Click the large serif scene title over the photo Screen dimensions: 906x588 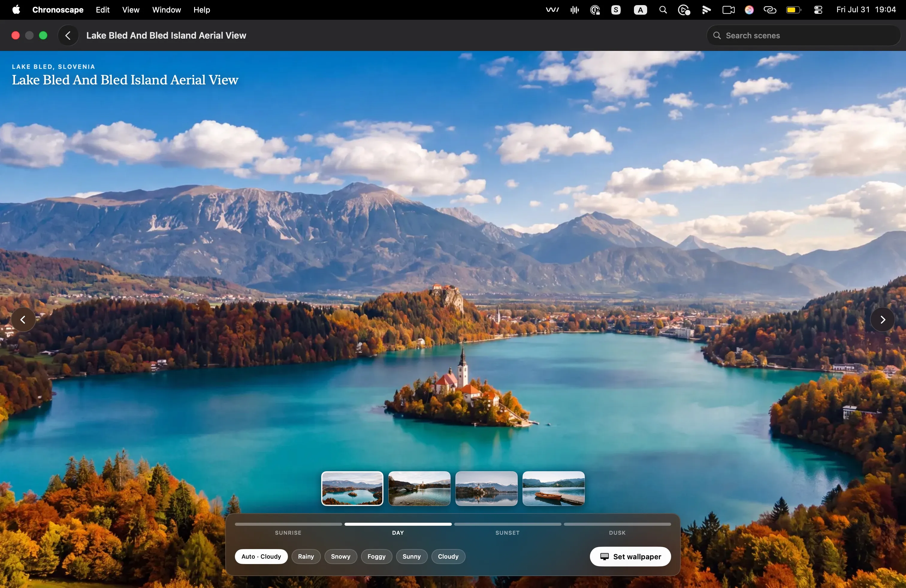point(125,80)
